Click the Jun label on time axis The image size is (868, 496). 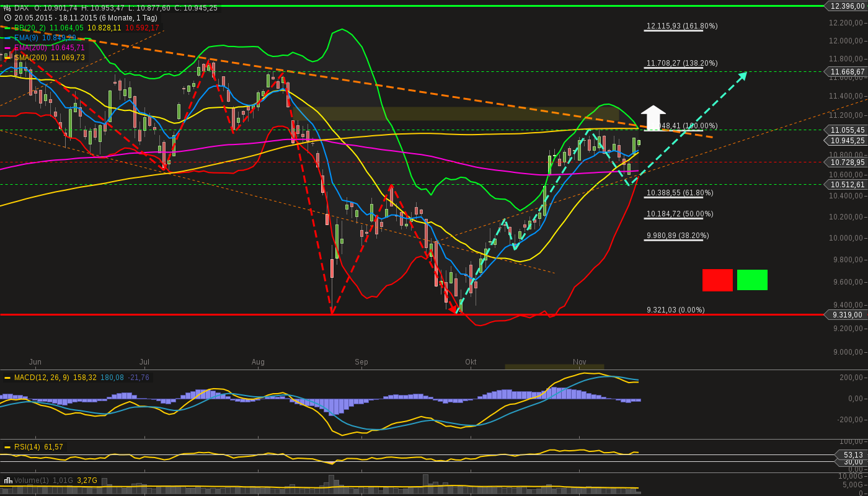coord(35,362)
